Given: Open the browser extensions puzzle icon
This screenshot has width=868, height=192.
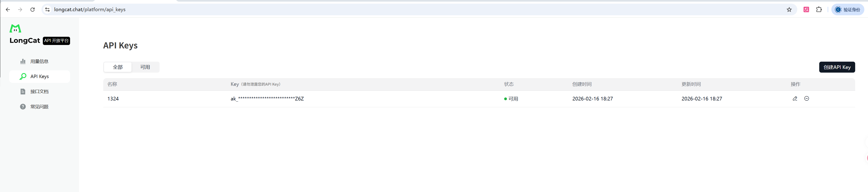Looking at the screenshot, I should click(x=819, y=10).
